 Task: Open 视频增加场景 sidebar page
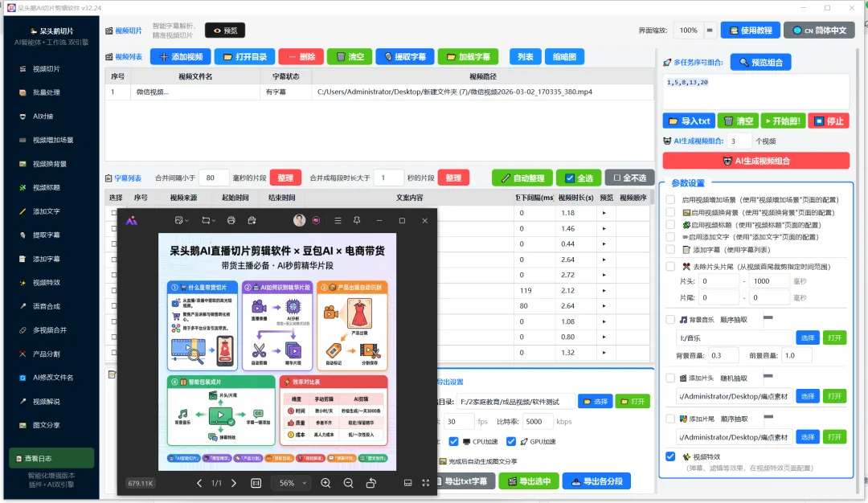(x=52, y=140)
